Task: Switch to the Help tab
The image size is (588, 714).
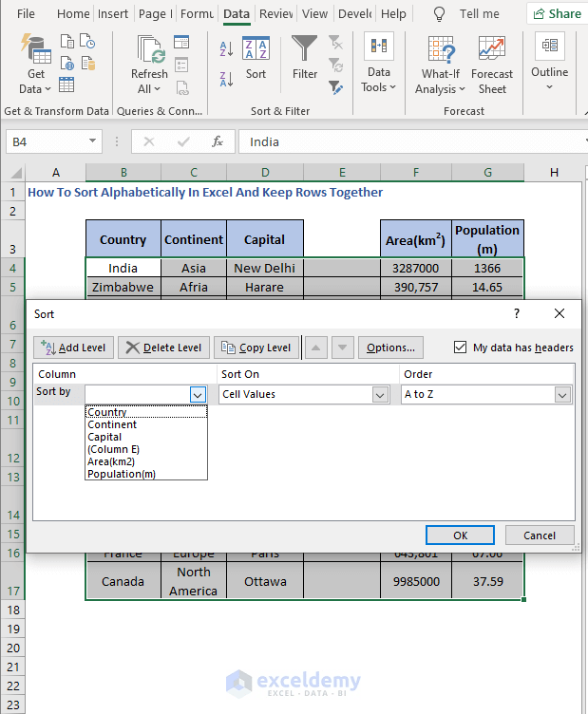Action: coord(393,14)
